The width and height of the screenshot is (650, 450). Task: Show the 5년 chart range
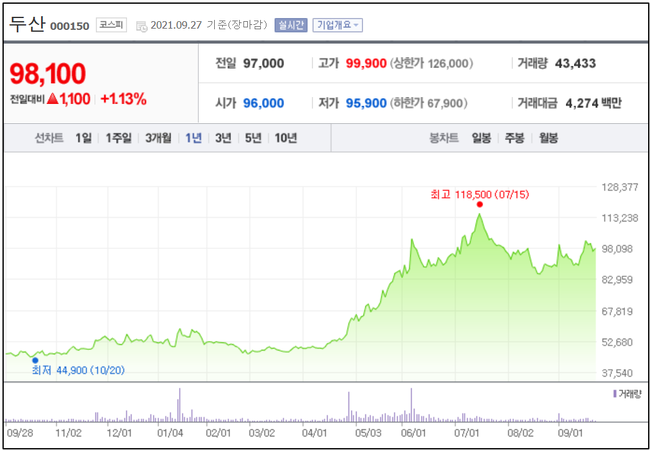(x=253, y=138)
